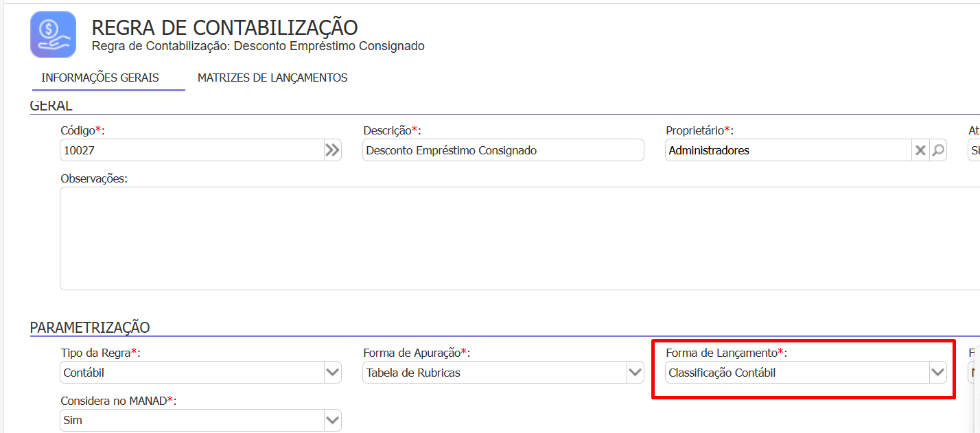Viewport: 980px width, 433px height.
Task: Click the Proprietário field showing Administradores
Action: pos(786,150)
